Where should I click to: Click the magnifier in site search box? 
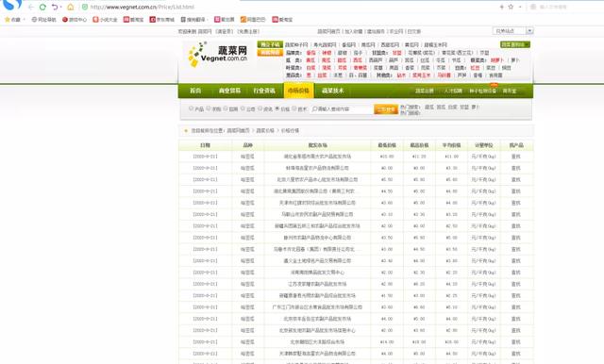pyautogui.click(x=314, y=109)
